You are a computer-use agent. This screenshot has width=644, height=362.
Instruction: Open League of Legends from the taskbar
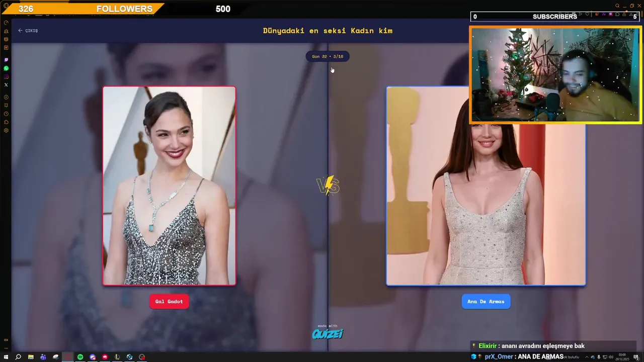(117, 357)
